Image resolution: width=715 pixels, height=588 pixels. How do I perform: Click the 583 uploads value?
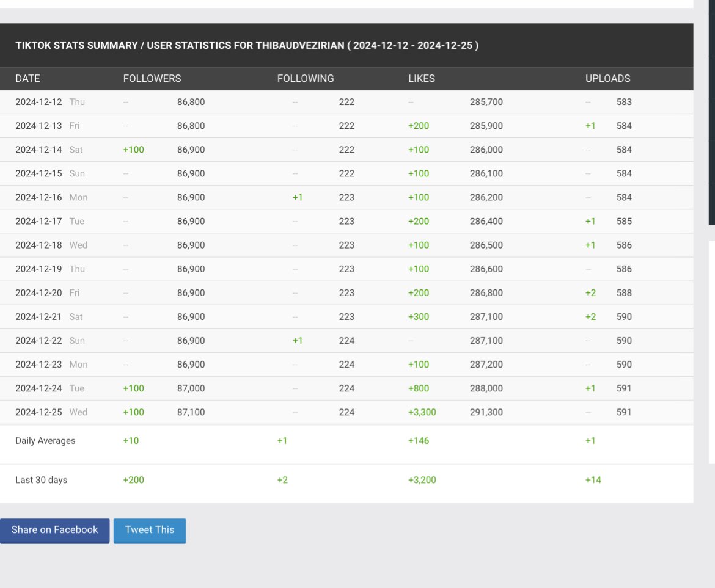[x=624, y=102]
